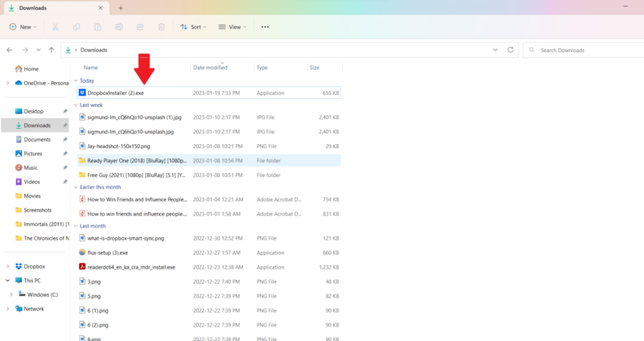Select the Free Guy (2021) folder
This screenshot has height=341, width=644.
click(209, 175)
